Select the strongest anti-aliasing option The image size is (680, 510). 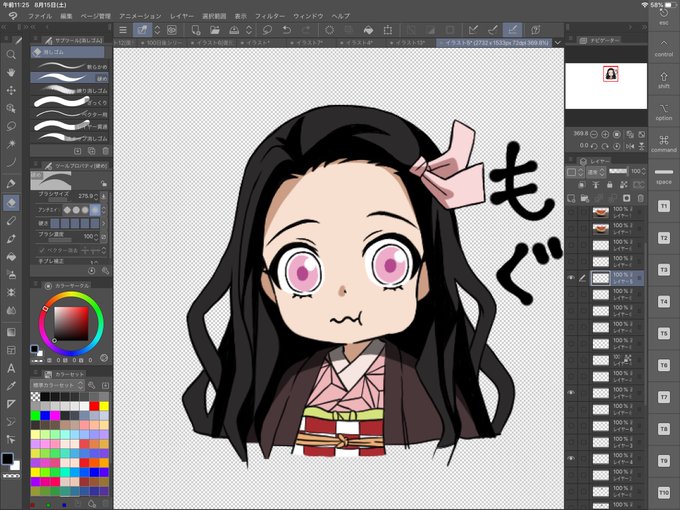(x=95, y=210)
